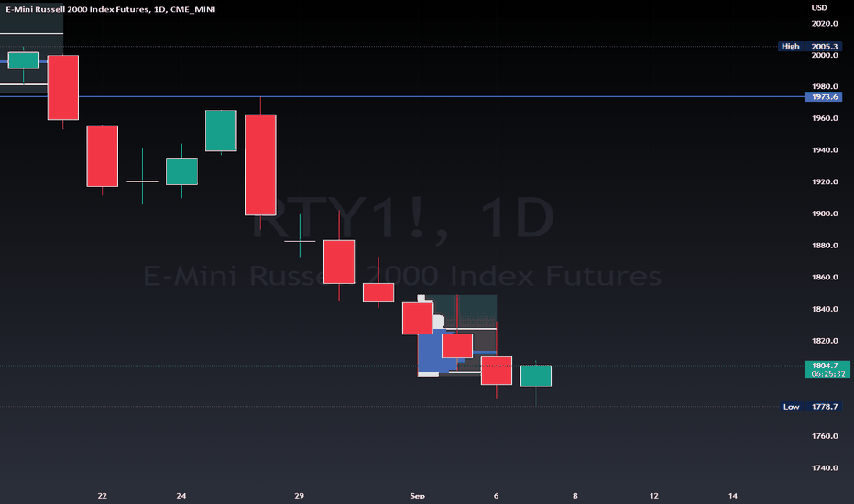Click the 1880.0 price axis label
Image resolution: width=854 pixels, height=504 pixels.
click(x=825, y=246)
